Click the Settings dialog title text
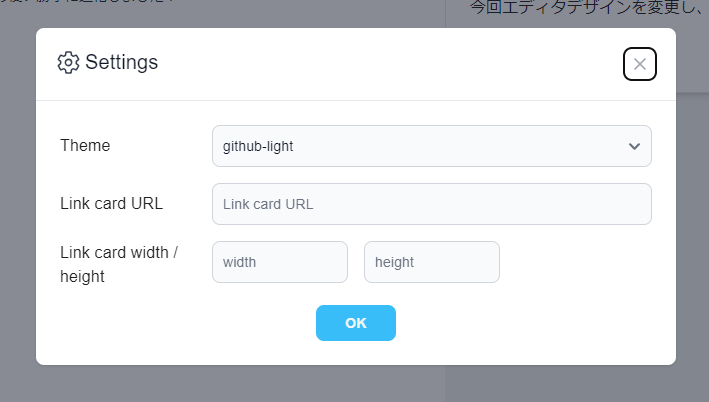This screenshot has height=402, width=709. [x=121, y=62]
